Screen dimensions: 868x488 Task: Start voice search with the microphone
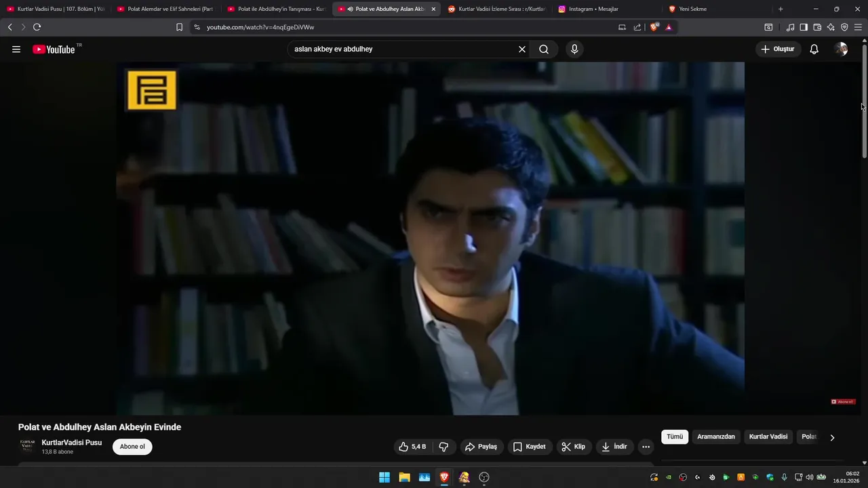[574, 49]
